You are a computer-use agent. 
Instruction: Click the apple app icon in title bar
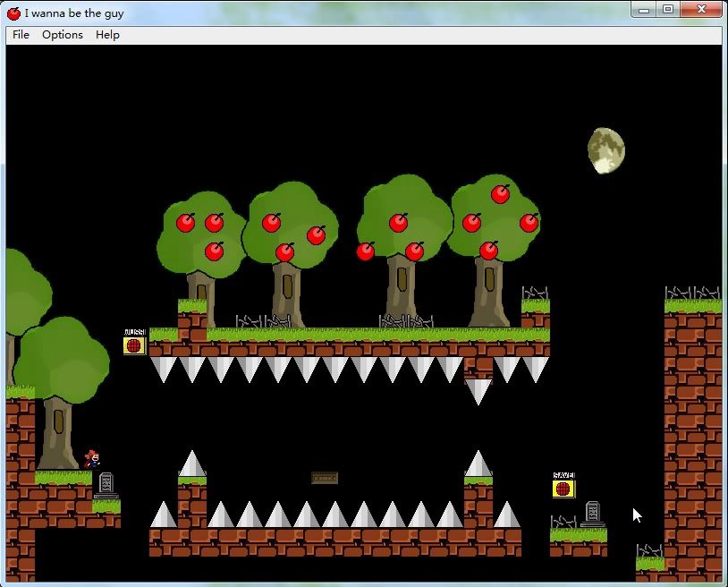tap(14, 13)
